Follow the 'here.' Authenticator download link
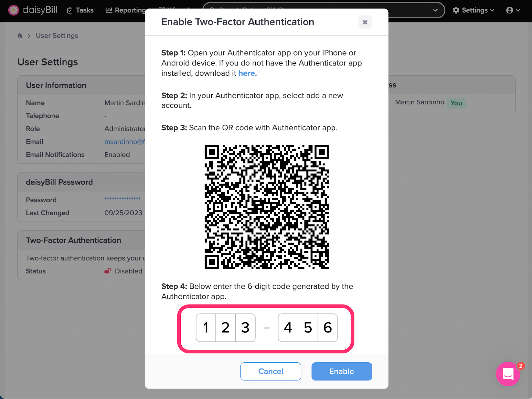This screenshot has width=532, height=399. click(x=248, y=73)
